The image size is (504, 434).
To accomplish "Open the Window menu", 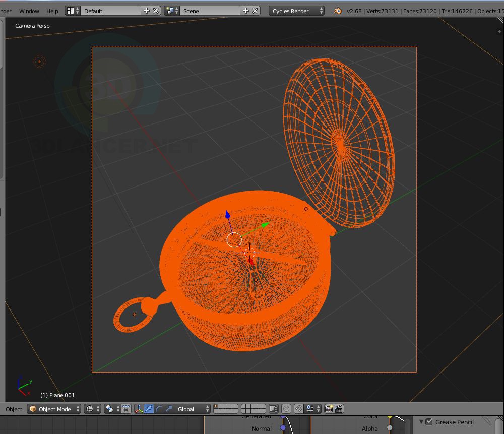I will 29,11.
